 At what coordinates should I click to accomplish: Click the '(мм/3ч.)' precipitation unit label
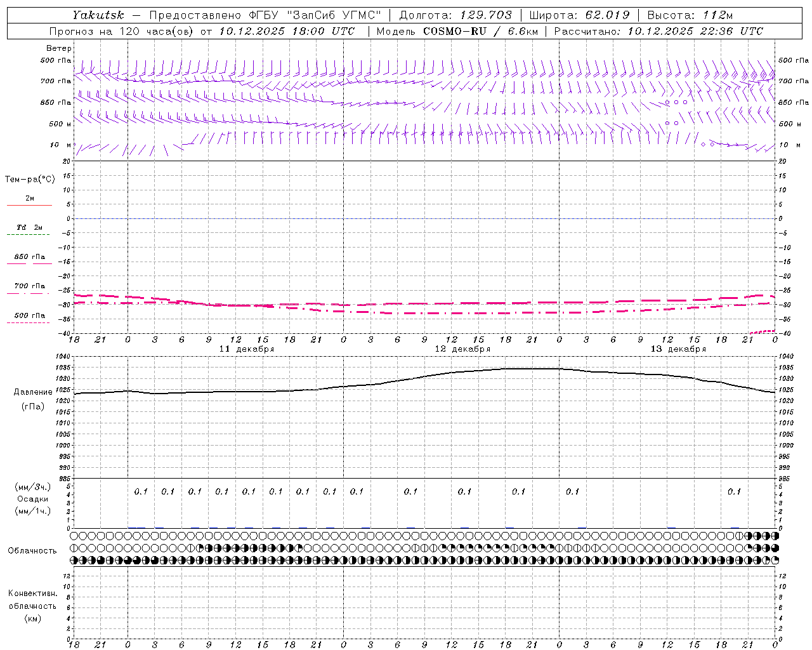33,487
